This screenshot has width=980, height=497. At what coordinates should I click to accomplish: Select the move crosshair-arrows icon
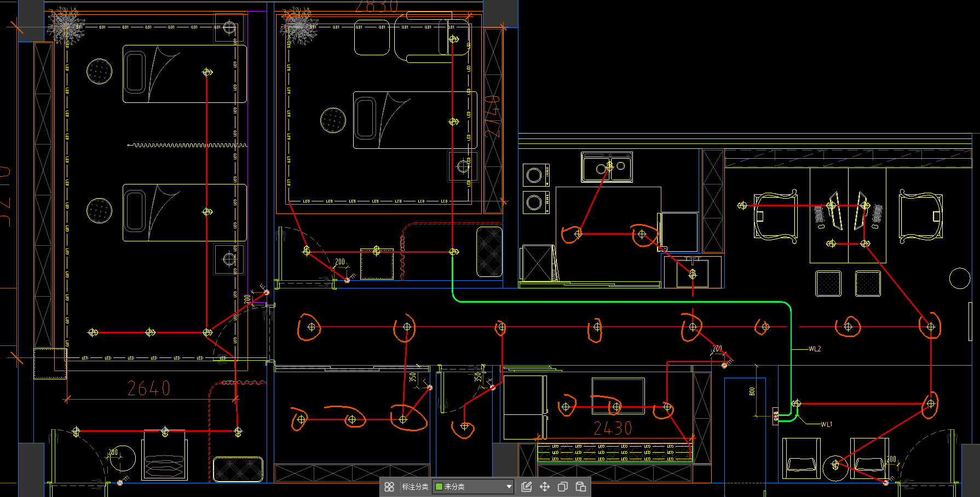tap(545, 487)
